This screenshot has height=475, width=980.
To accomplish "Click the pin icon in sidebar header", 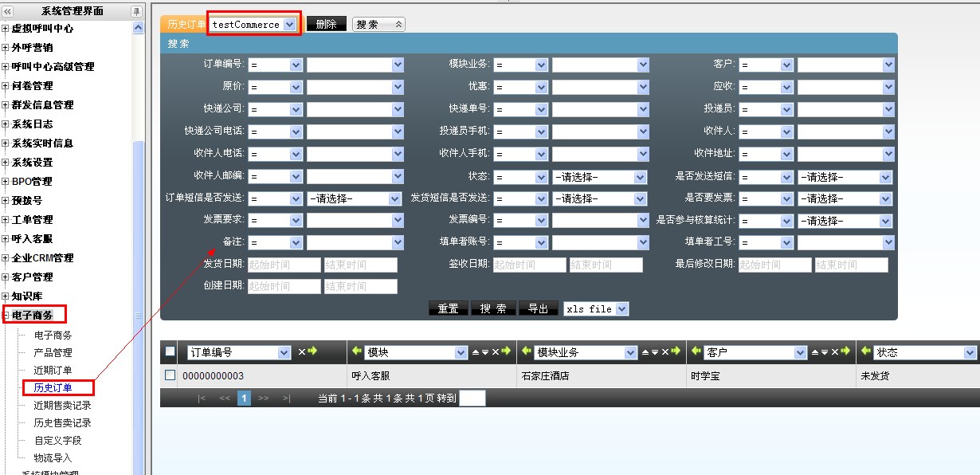I will (x=136, y=11).
